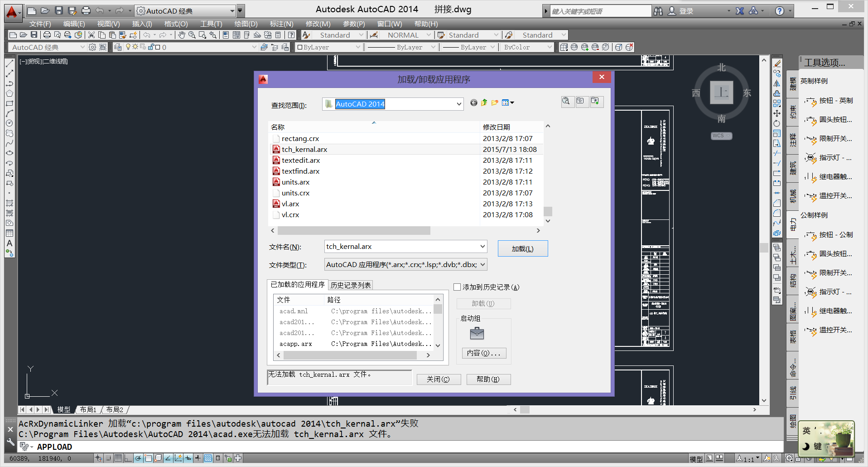Switch to the 历史记录列表 tab
This screenshot has width=868, height=467.
click(351, 285)
